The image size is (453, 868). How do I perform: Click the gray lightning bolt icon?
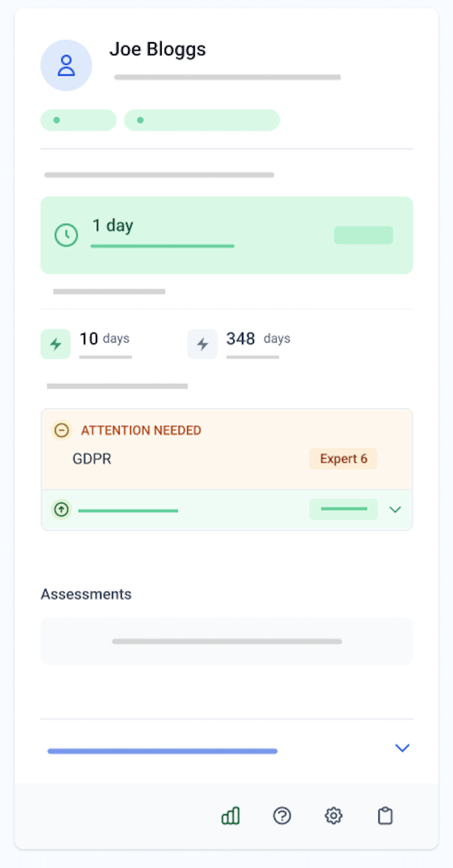(203, 344)
